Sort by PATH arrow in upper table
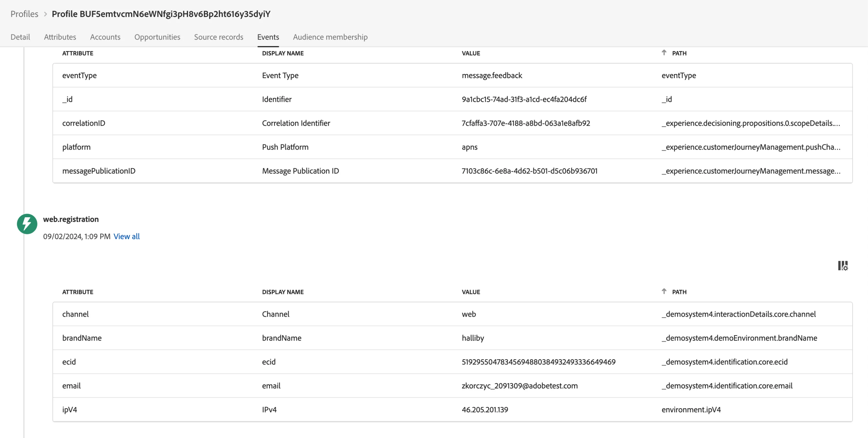Screen dimensions: 868x438 tap(664, 52)
